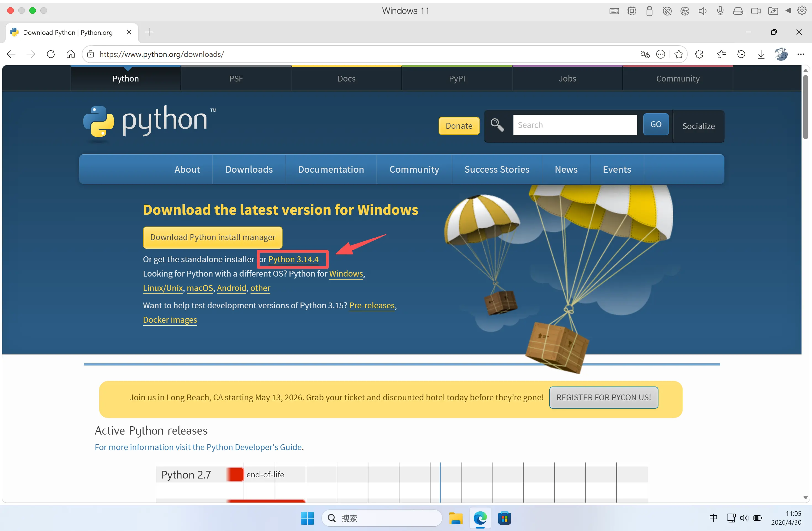
Task: Open File Explorer from the taskbar
Action: pos(455,518)
